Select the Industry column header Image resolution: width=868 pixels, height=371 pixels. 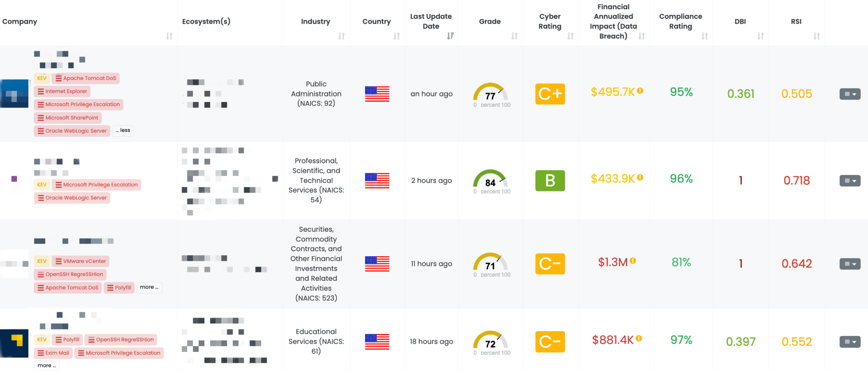coord(315,22)
